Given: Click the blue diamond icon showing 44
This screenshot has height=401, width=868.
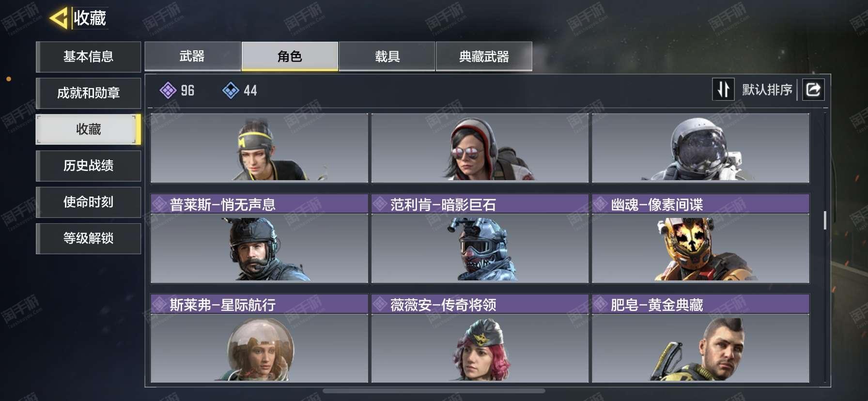Looking at the screenshot, I should pos(231,90).
